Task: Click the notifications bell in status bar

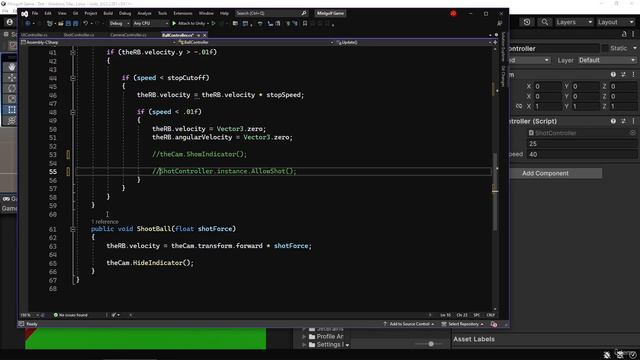Action: pos(494,324)
